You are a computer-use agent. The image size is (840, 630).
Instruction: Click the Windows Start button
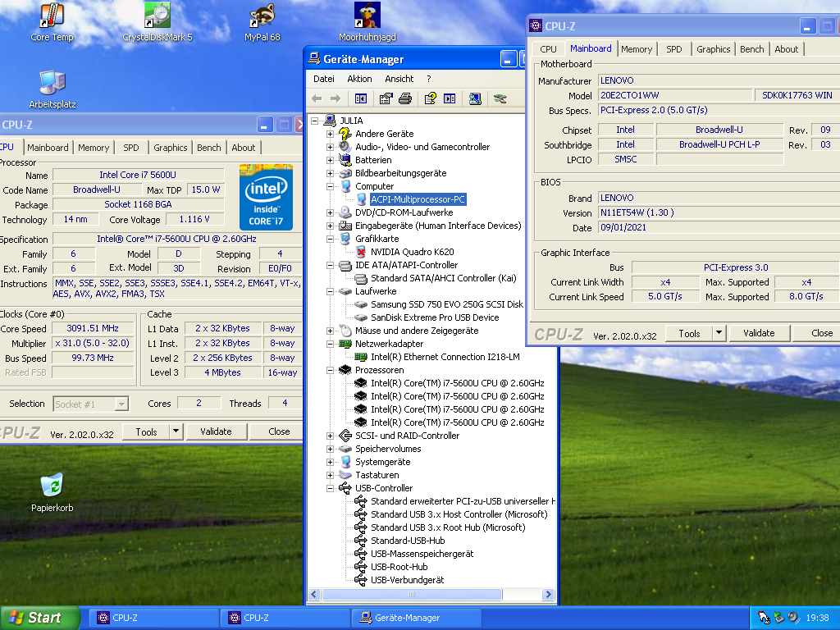(x=40, y=618)
